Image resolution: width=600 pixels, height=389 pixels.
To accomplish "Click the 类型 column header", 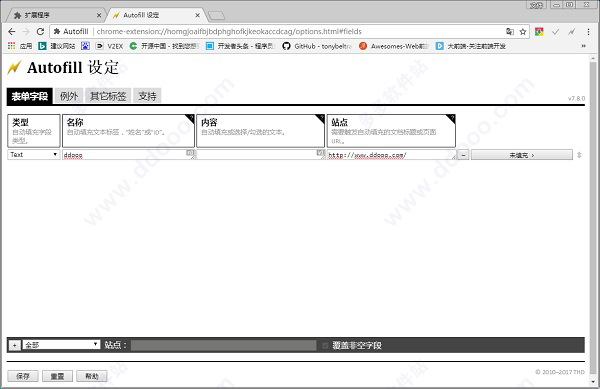I will point(34,131).
